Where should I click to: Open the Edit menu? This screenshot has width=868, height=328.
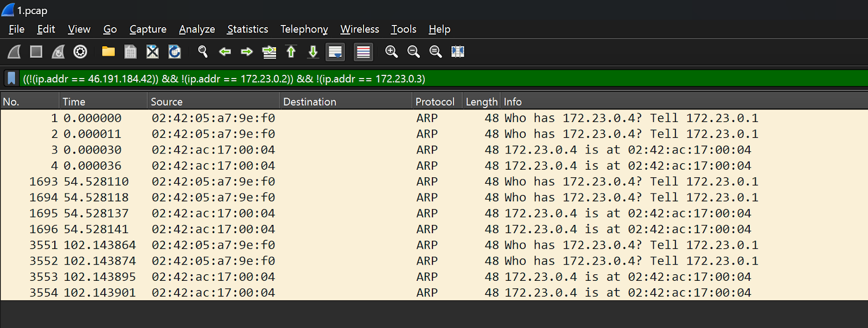point(46,29)
